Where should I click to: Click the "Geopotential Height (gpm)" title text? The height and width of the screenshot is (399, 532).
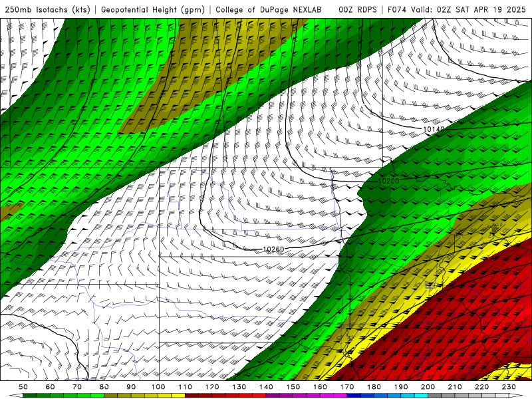153,10
